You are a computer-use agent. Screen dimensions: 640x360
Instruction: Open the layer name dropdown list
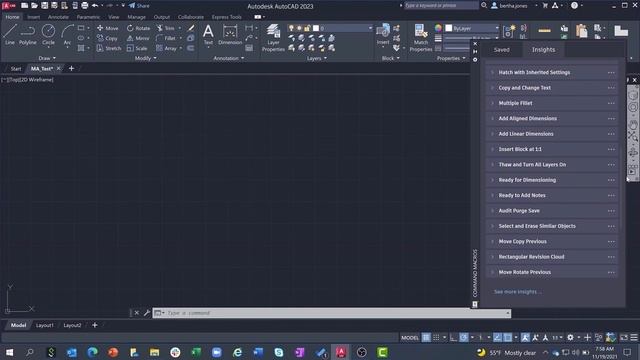[x=370, y=28]
